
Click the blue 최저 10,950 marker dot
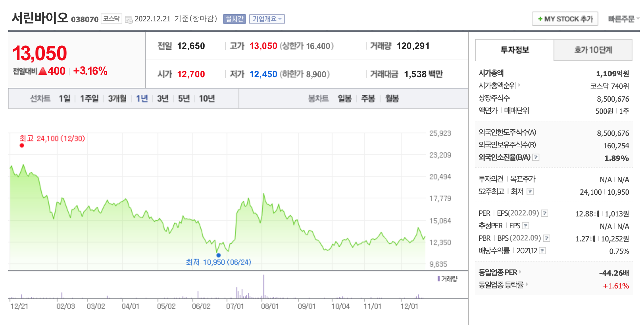coord(218,255)
